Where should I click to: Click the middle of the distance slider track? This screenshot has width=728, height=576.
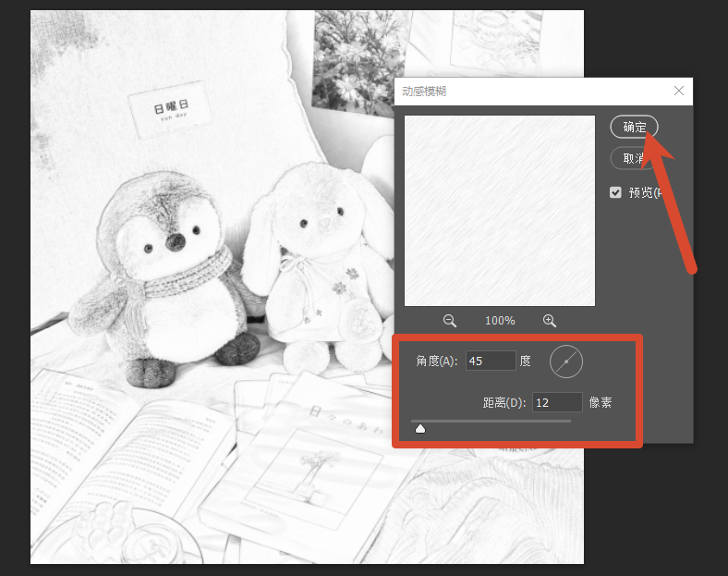point(491,421)
